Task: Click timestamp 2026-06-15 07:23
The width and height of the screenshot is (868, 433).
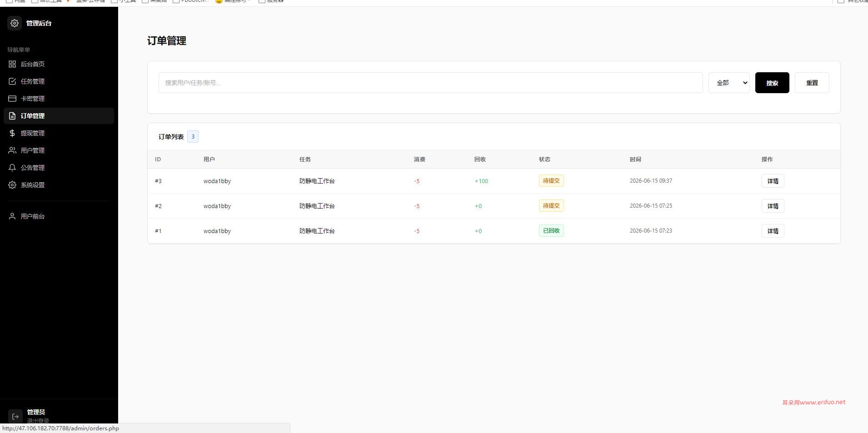Action: (651, 231)
